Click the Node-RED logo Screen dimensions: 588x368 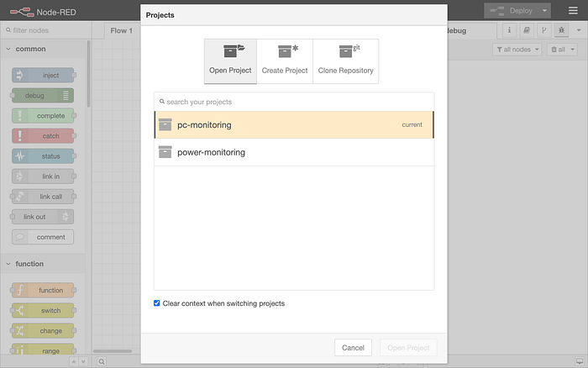pyautogui.click(x=43, y=12)
